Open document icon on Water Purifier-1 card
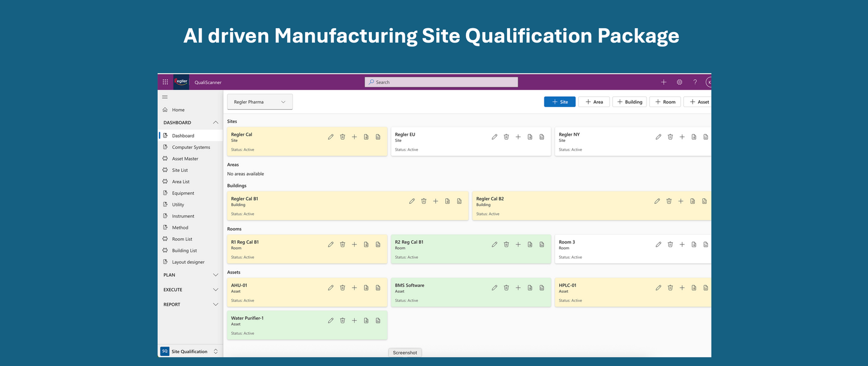The height and width of the screenshot is (366, 868). click(x=366, y=320)
